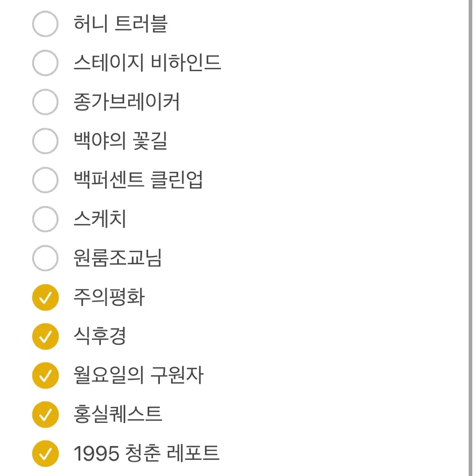Uncheck the 식후경 checkbox
The height and width of the screenshot is (476, 476).
click(x=45, y=336)
